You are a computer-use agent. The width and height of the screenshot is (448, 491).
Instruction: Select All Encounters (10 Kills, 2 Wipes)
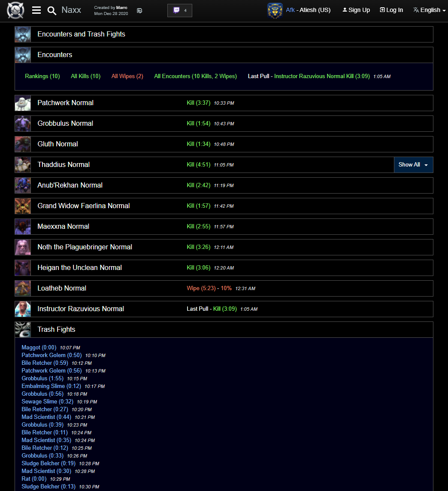[x=195, y=76]
